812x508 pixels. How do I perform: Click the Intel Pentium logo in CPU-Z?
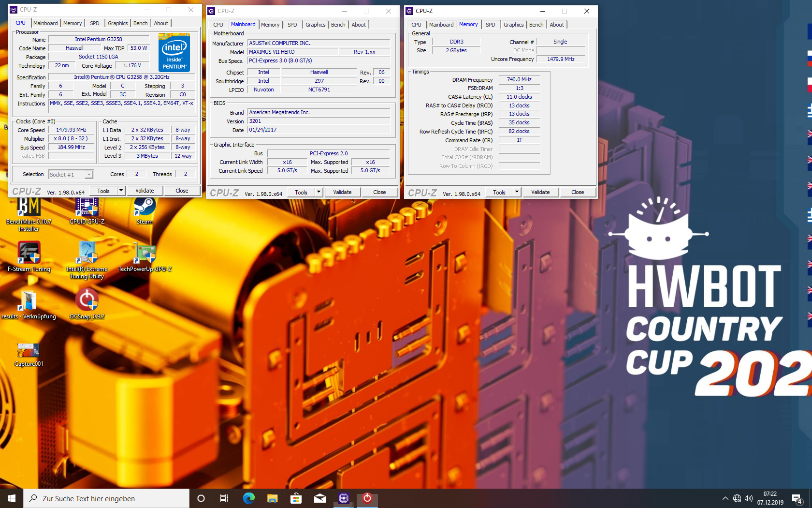click(174, 52)
